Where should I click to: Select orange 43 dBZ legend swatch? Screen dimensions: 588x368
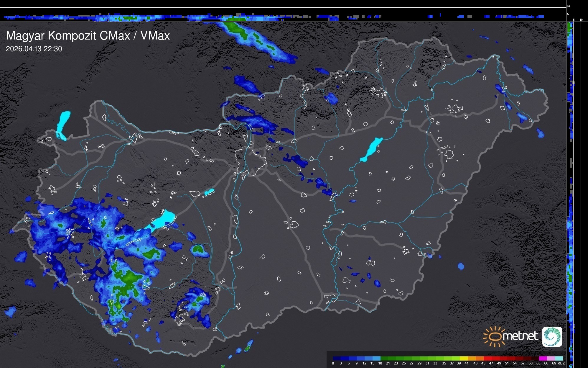click(479, 358)
